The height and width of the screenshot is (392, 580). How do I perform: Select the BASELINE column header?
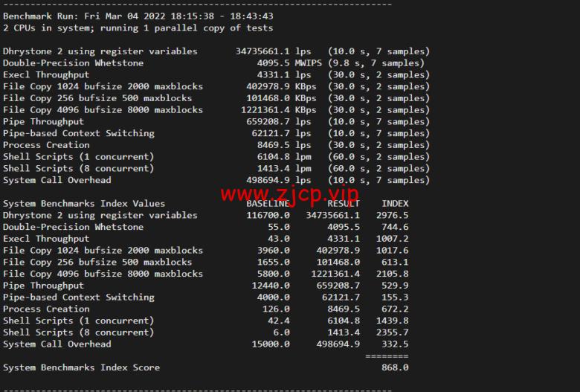(x=268, y=204)
